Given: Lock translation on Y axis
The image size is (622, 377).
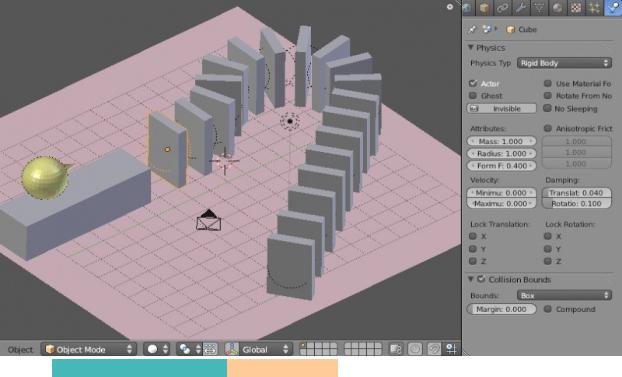Looking at the screenshot, I should tap(472, 249).
